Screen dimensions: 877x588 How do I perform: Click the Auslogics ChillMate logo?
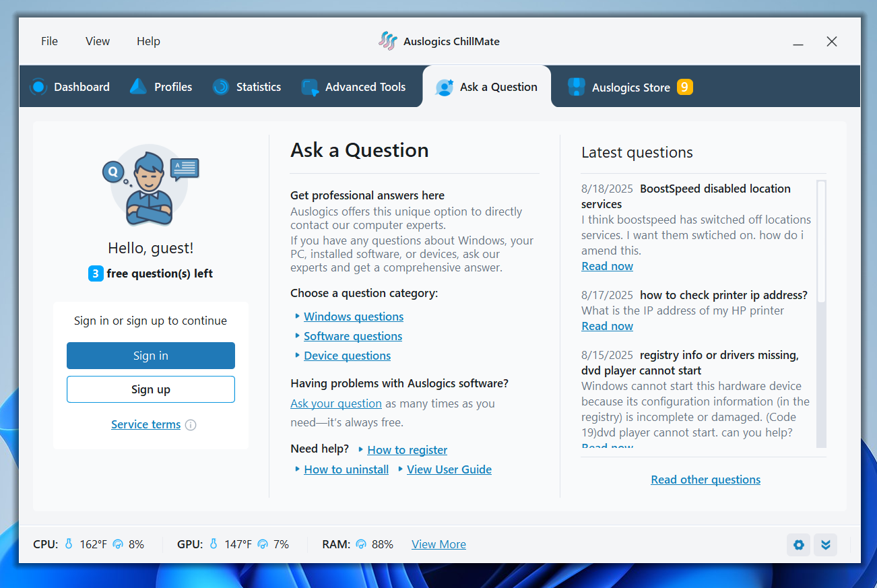[x=388, y=41]
